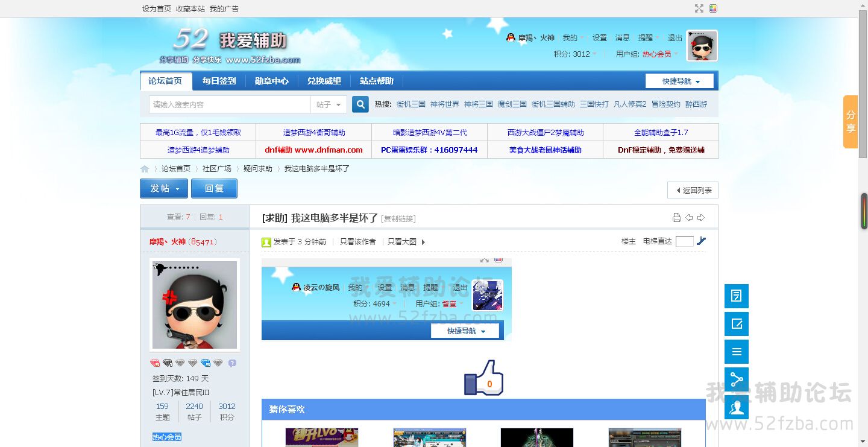Screen dimensions: 868x447
Task: Click the printer icon of thread
Action: coord(677,218)
